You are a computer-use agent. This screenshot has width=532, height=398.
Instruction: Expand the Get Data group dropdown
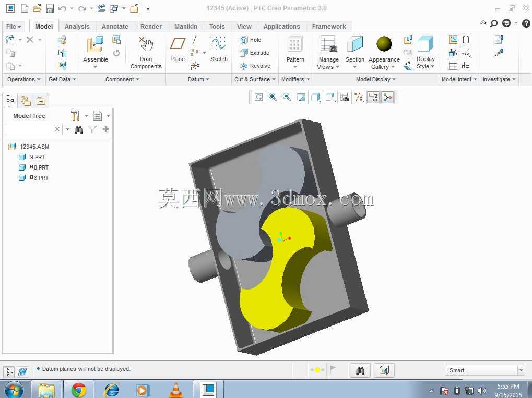tap(62, 79)
